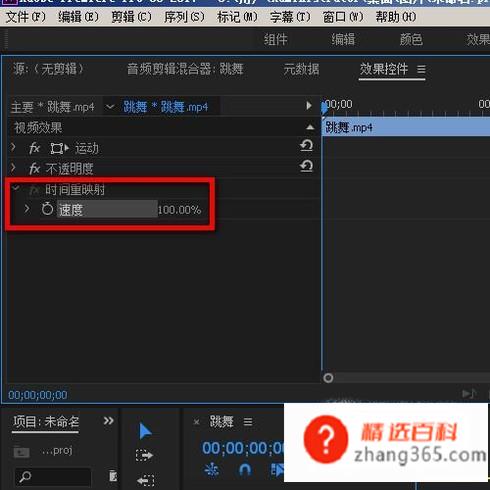Click the show/hide timeline view arrow
The height and width of the screenshot is (490, 490).
(309, 106)
